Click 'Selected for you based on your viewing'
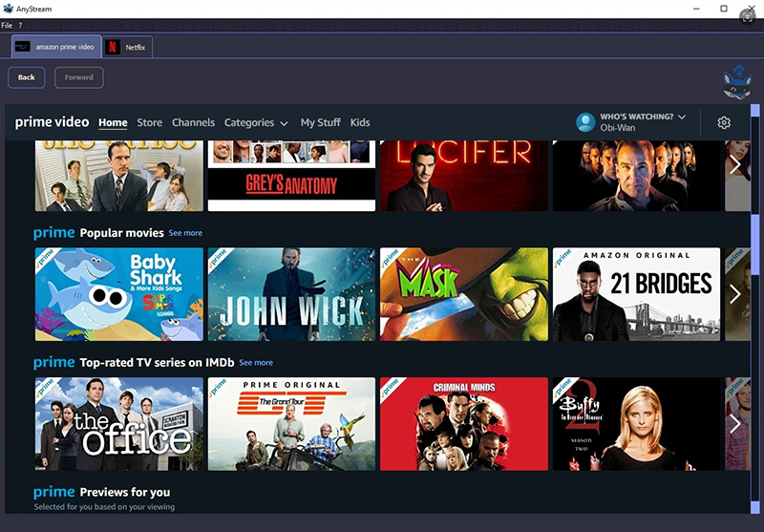Image resolution: width=764 pixels, height=532 pixels. pyautogui.click(x=104, y=506)
